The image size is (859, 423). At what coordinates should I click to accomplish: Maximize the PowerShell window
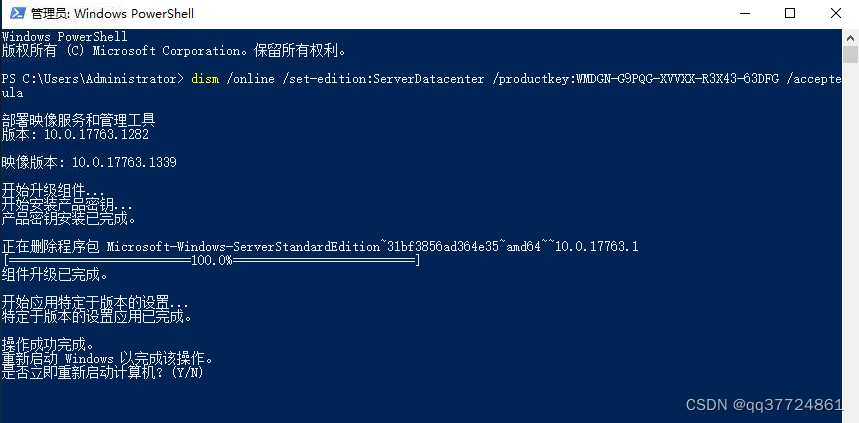click(x=789, y=14)
